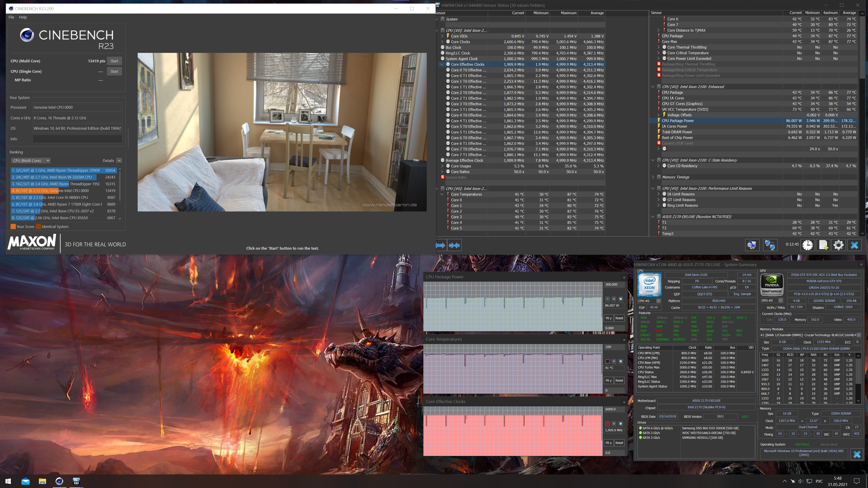This screenshot has height=488, width=868.
Task: Click Fit y in CPU Package Power graph
Action: 609,318
